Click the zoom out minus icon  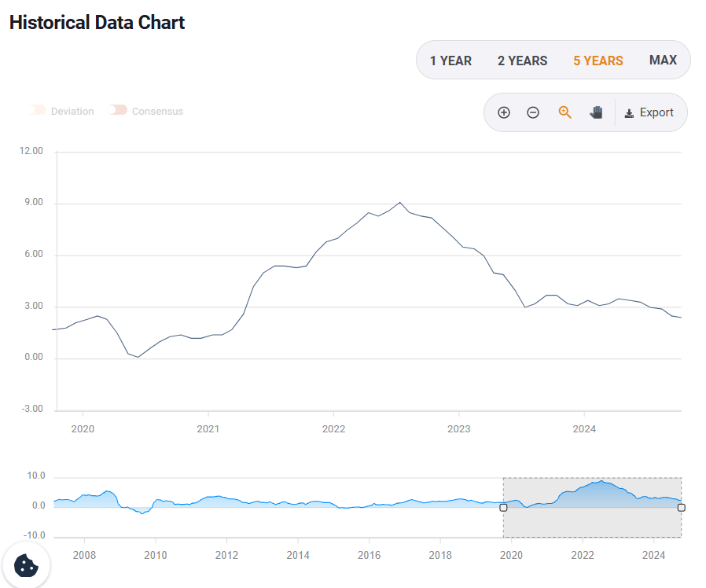533,112
